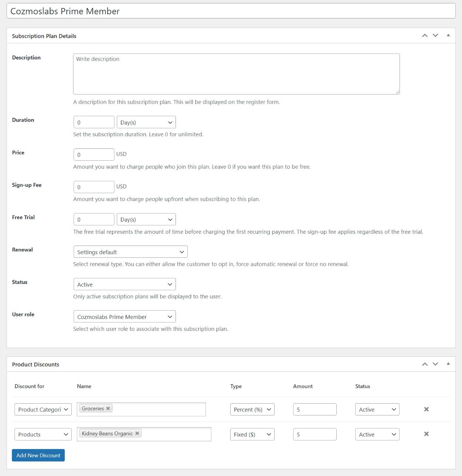
Task: Delete the Groceries discount row
Action: click(x=426, y=409)
